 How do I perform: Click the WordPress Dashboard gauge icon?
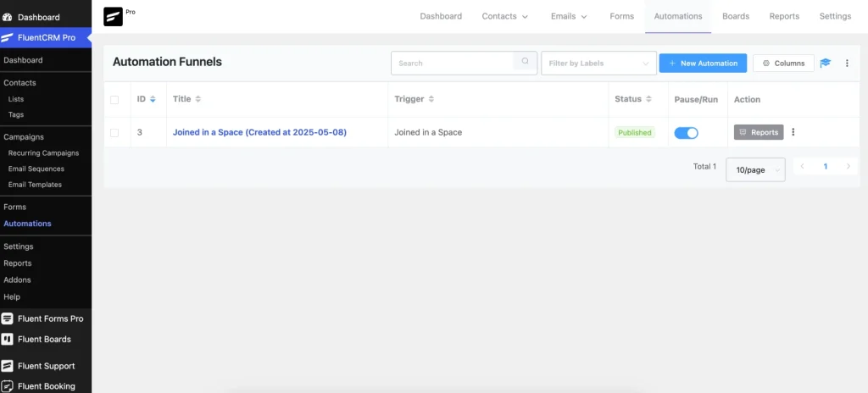click(7, 17)
